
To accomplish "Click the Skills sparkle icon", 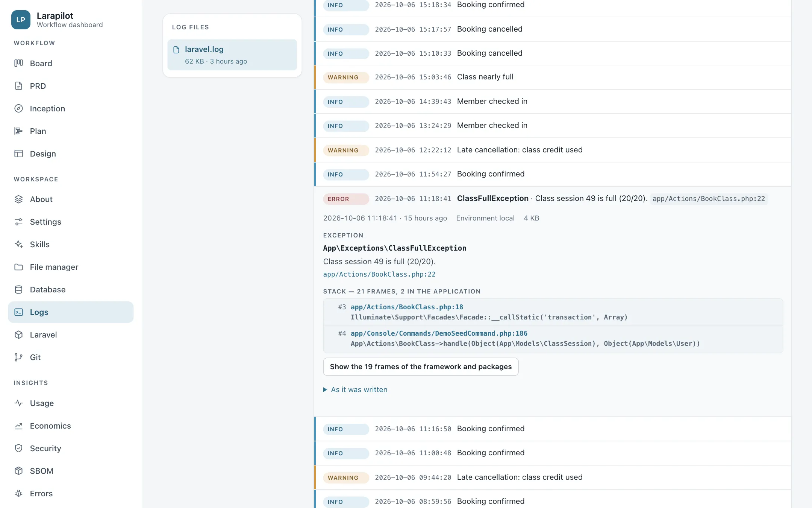I will coord(18,244).
